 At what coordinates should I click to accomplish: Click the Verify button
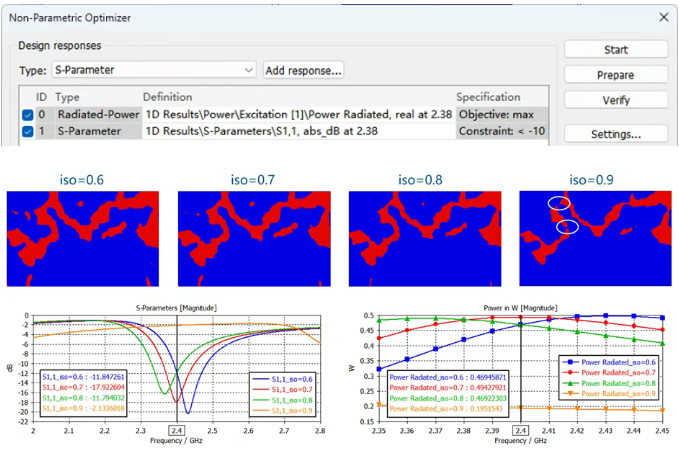[x=615, y=100]
